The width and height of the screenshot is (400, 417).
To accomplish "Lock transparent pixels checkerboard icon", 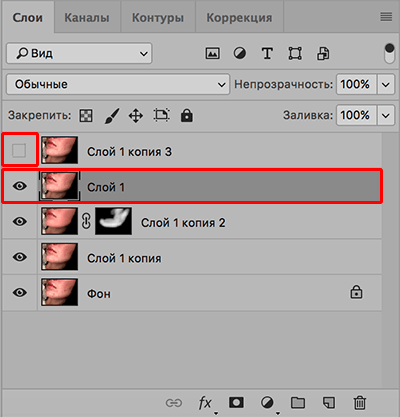I will pyautogui.click(x=86, y=116).
